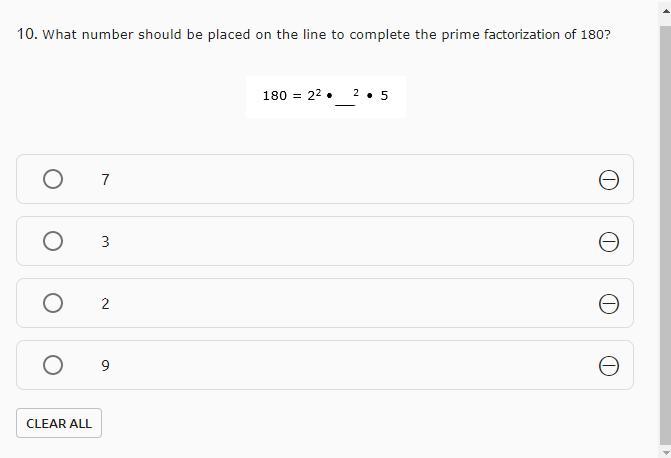This screenshot has width=671, height=458.
Task: Select the radio button for answer 7
Action: click(x=53, y=179)
